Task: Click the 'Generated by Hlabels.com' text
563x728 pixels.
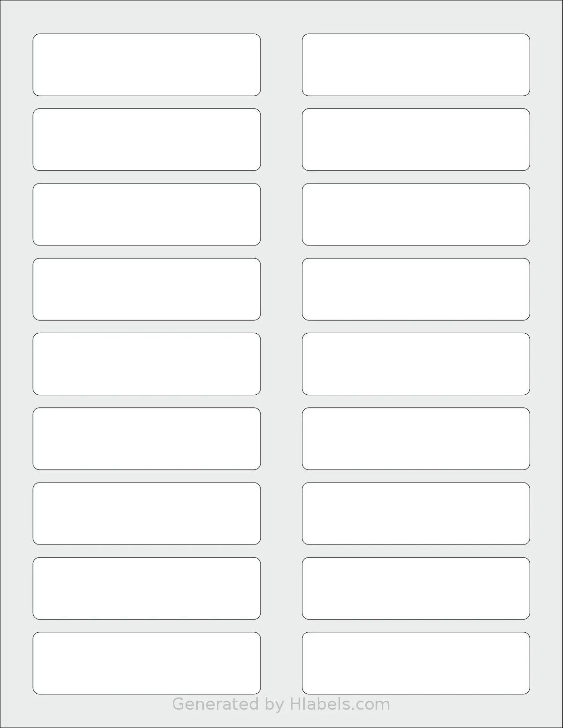Action: [x=281, y=705]
